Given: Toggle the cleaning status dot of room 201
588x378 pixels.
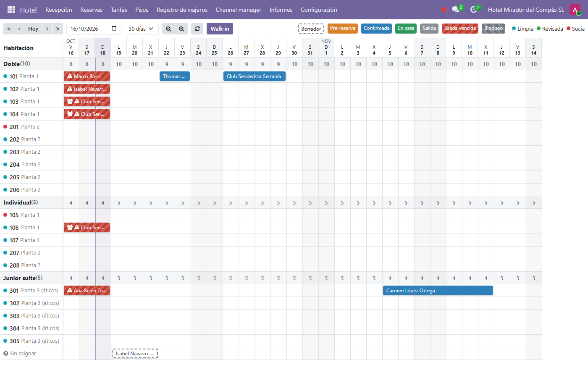Looking at the screenshot, I should click(x=5, y=127).
